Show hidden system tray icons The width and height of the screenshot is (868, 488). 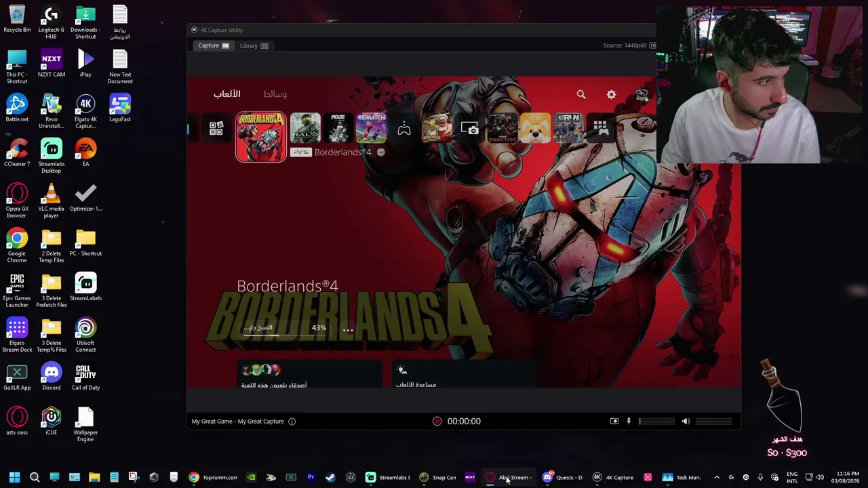pos(717,478)
